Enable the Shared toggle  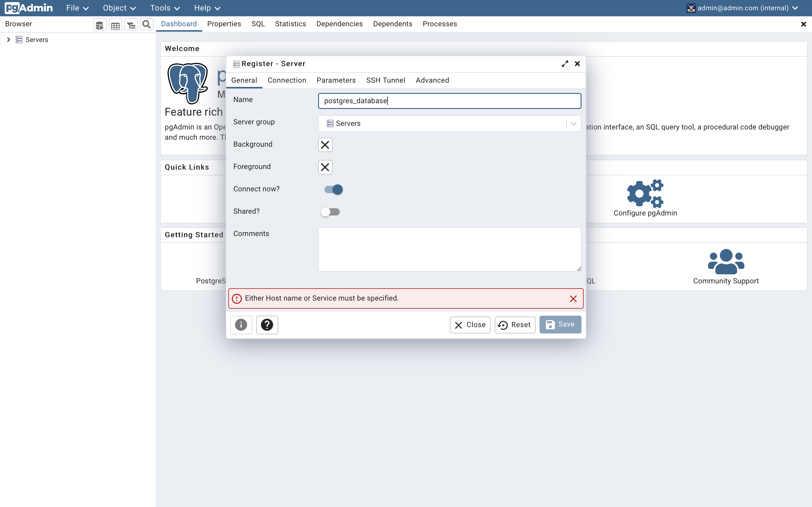(330, 212)
